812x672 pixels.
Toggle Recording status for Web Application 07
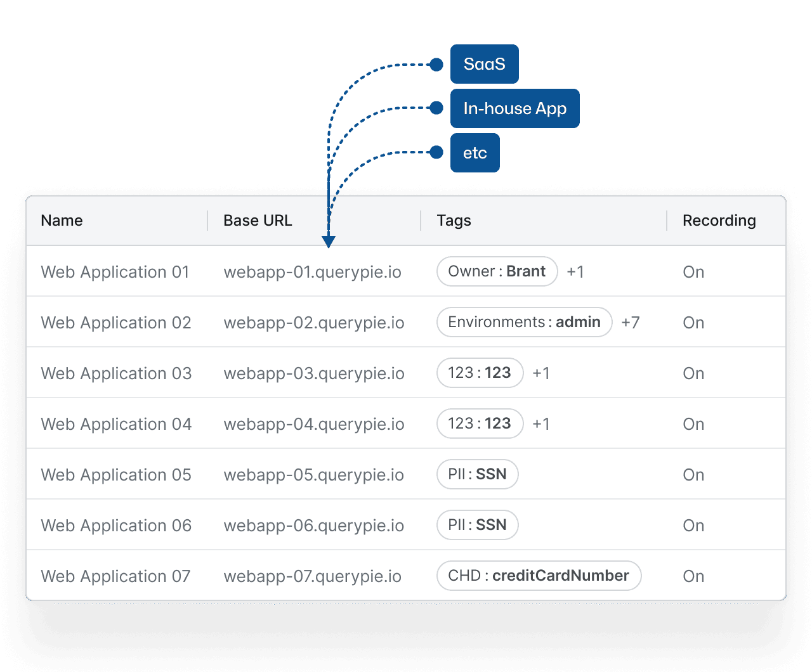[693, 576]
